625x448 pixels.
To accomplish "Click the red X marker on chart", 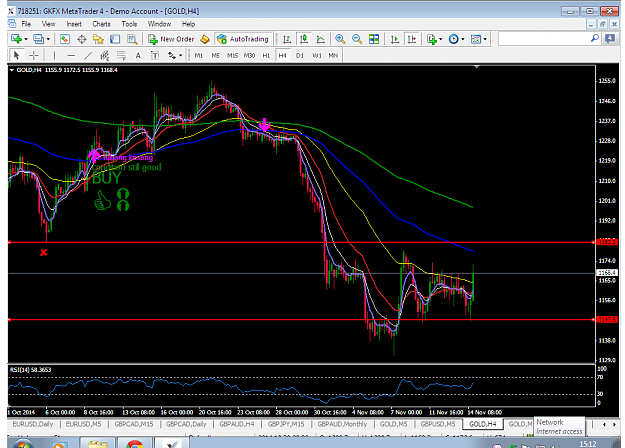I will (43, 252).
